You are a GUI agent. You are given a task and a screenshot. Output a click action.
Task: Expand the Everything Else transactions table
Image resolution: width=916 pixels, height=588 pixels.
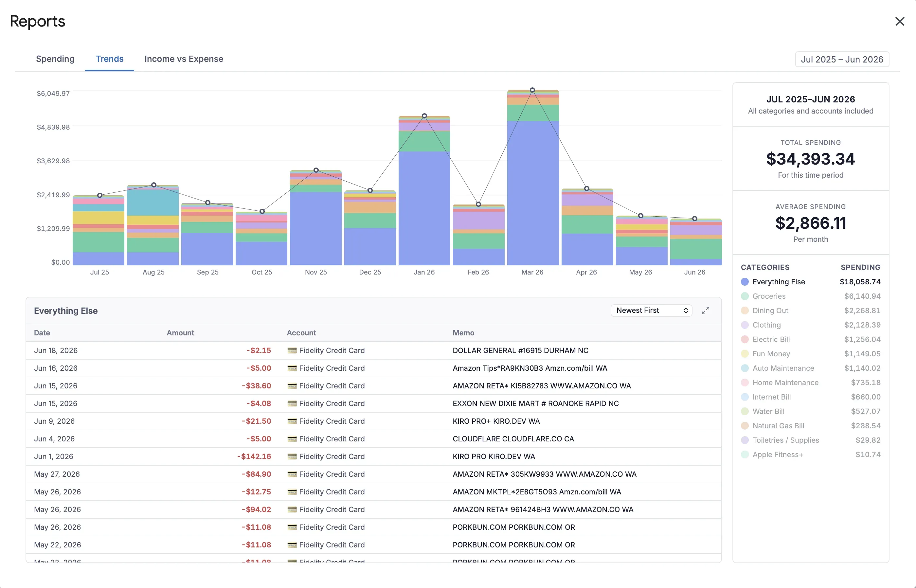[x=705, y=311]
